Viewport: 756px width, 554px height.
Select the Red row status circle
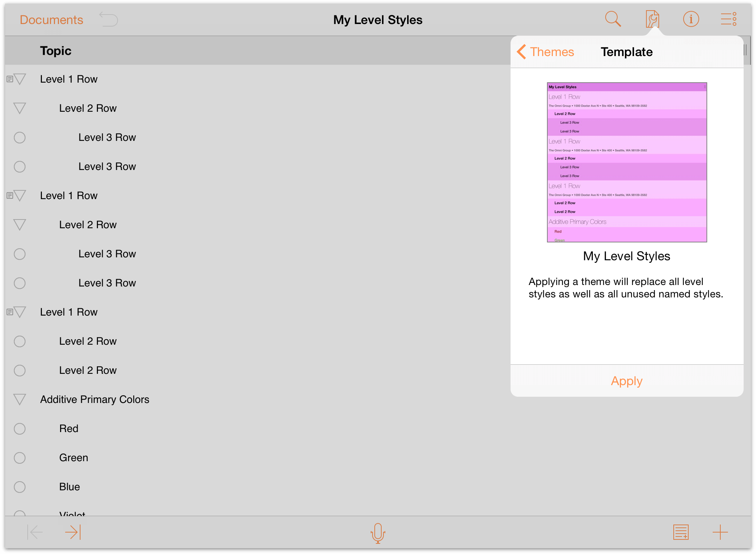[20, 429]
